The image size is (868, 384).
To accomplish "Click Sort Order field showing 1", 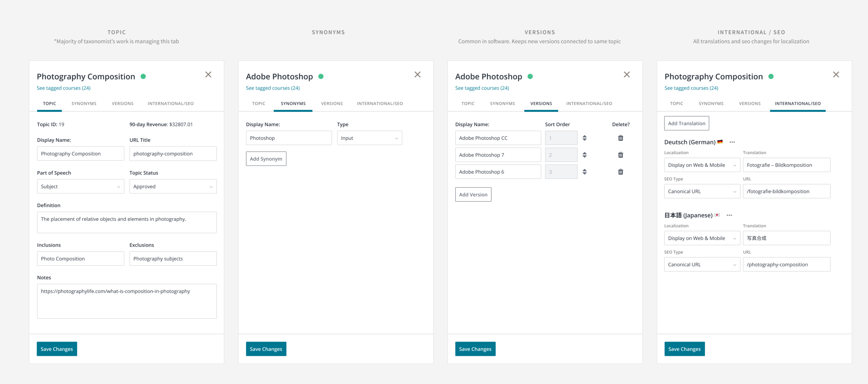I will click(x=561, y=138).
